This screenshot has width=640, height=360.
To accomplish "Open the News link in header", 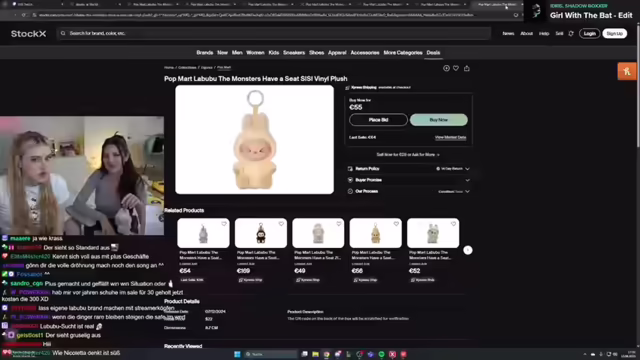I will [508, 33].
